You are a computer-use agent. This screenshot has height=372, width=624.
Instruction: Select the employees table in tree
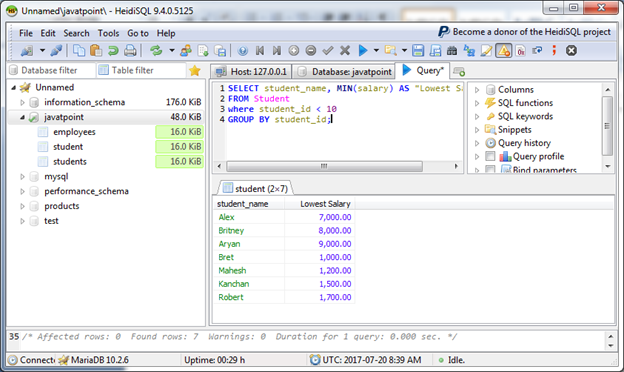(x=74, y=132)
